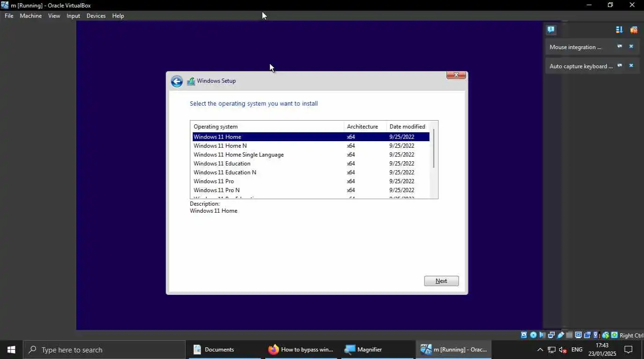Click the display status icon in VirtualBox
Image resolution: width=644 pixels, height=359 pixels.
pyautogui.click(x=578, y=335)
